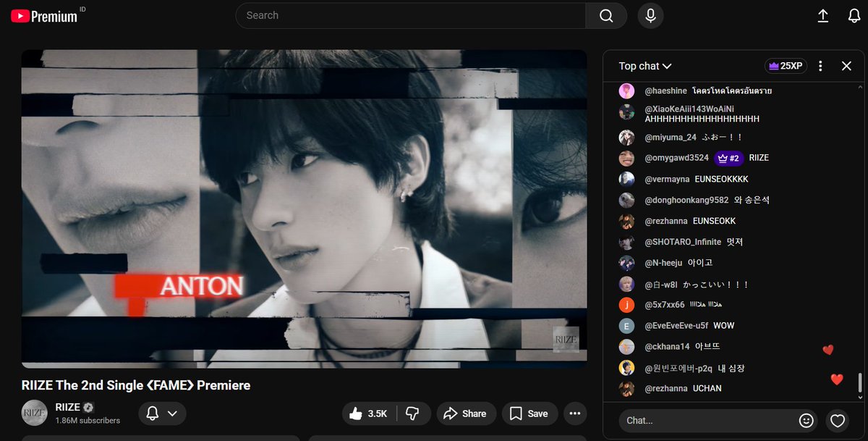The image size is (868, 441).
Task: Click avatar of @日-w8l
Action: pyautogui.click(x=626, y=284)
